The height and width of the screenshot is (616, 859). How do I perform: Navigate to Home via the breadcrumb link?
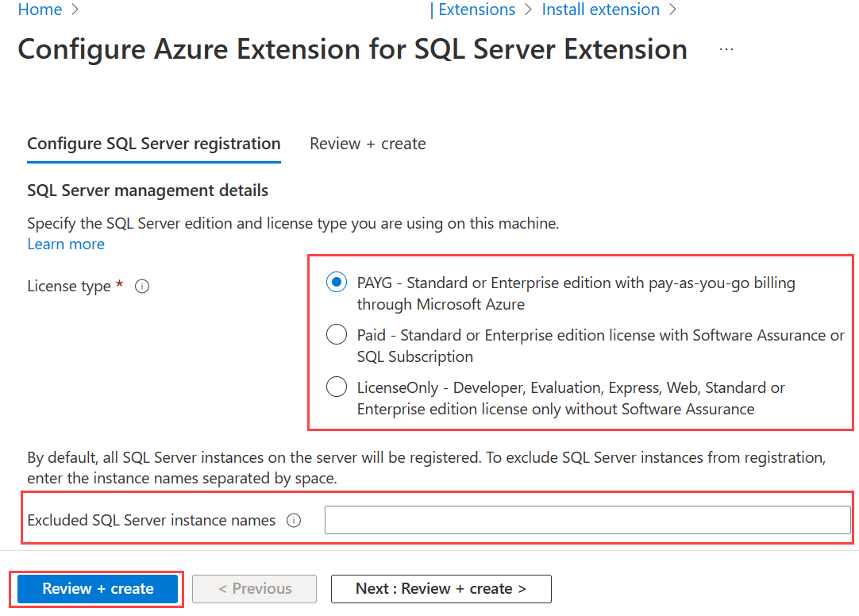click(40, 10)
